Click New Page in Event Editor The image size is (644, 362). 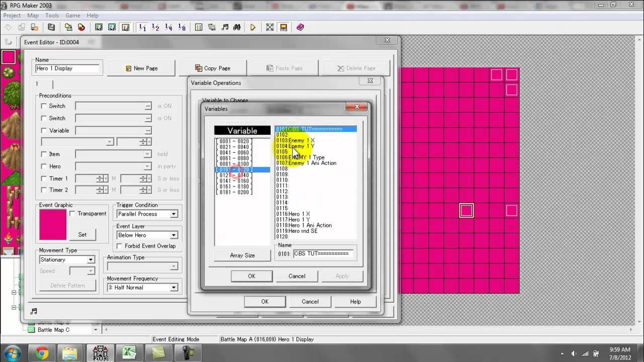pyautogui.click(x=141, y=68)
